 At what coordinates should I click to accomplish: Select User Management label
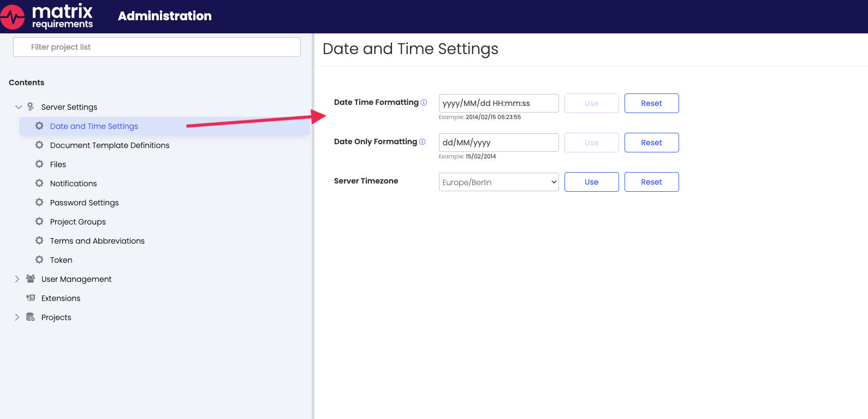point(76,279)
